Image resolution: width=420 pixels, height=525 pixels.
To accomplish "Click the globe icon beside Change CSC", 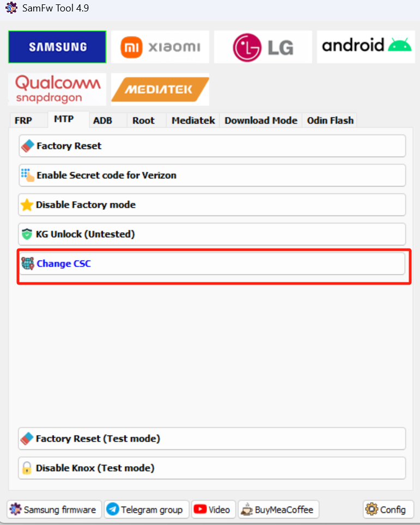I will tap(28, 263).
